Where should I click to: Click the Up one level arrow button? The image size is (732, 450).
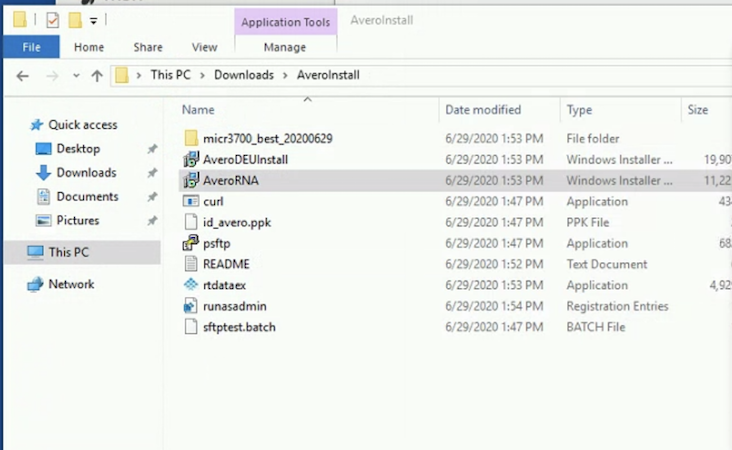tap(97, 75)
